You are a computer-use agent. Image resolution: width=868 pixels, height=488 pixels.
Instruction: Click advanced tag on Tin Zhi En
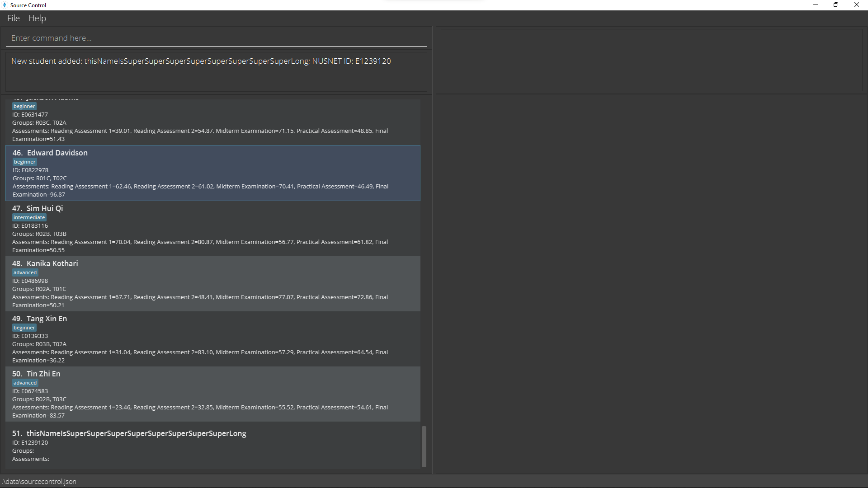click(x=25, y=383)
